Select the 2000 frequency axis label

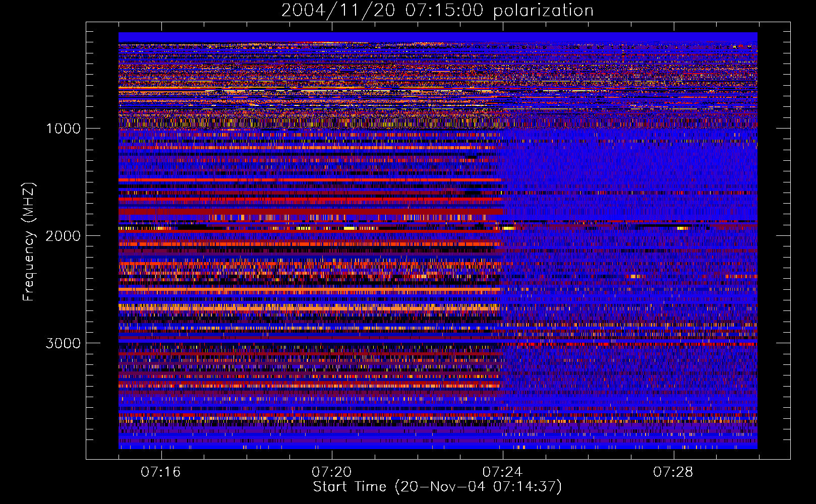tap(63, 236)
